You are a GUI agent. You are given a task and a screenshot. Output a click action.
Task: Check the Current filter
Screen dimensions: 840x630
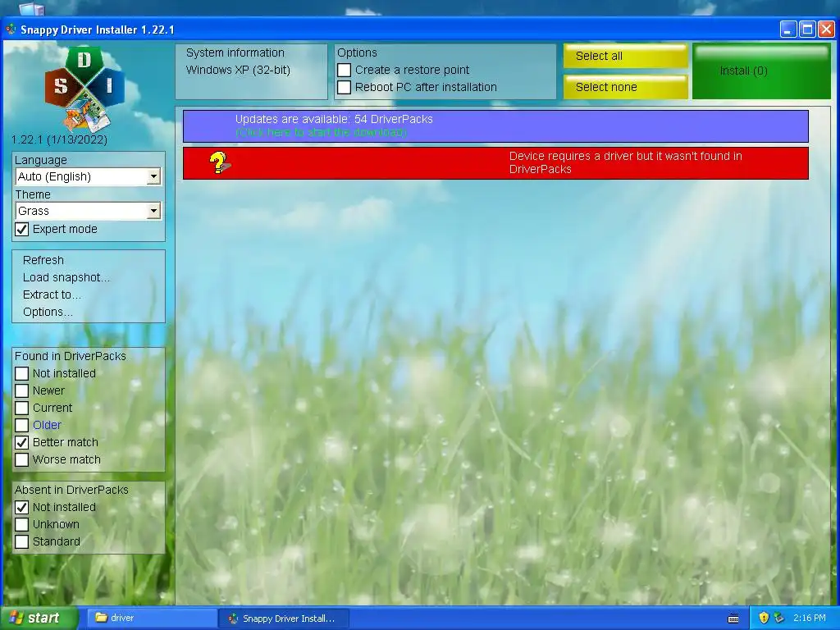[22, 408]
